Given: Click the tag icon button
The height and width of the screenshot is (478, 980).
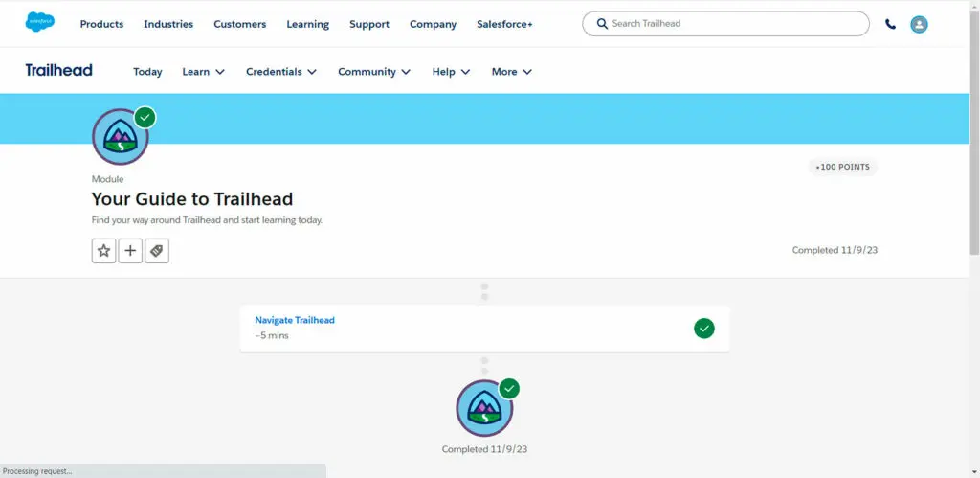Looking at the screenshot, I should 157,251.
